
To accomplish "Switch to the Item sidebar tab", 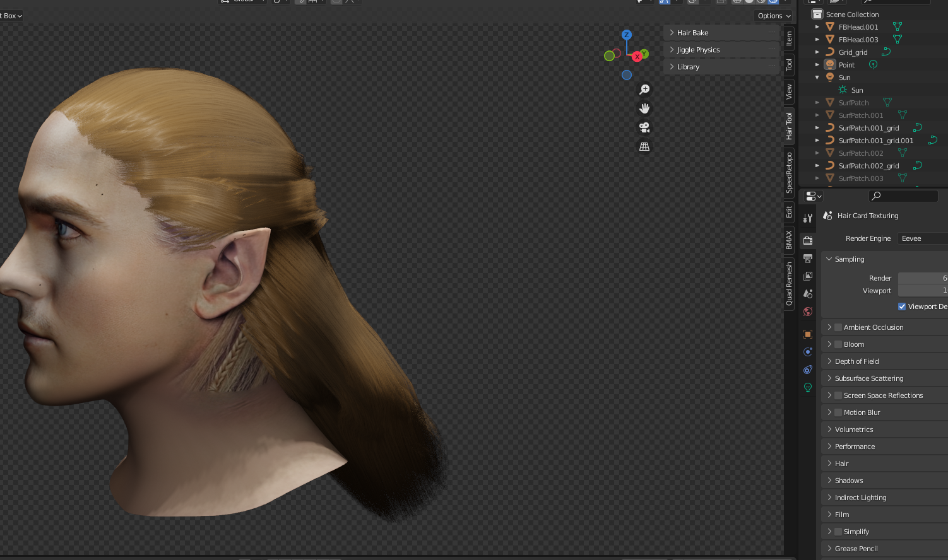I will pos(789,38).
